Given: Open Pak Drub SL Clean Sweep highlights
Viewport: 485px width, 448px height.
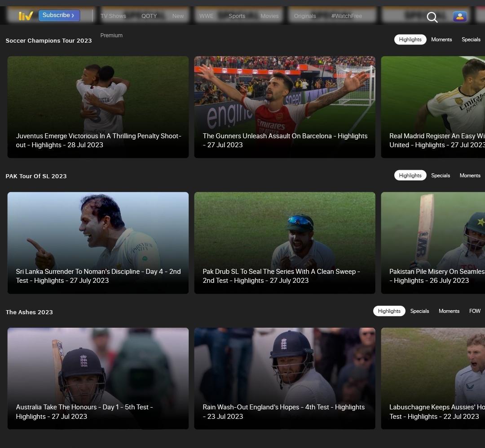Looking at the screenshot, I should (x=285, y=243).
